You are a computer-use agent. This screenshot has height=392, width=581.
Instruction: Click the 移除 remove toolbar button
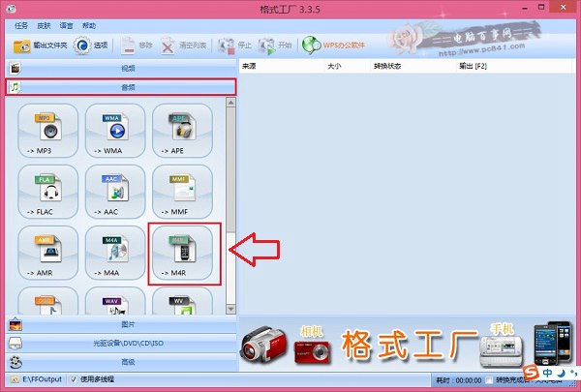point(137,45)
